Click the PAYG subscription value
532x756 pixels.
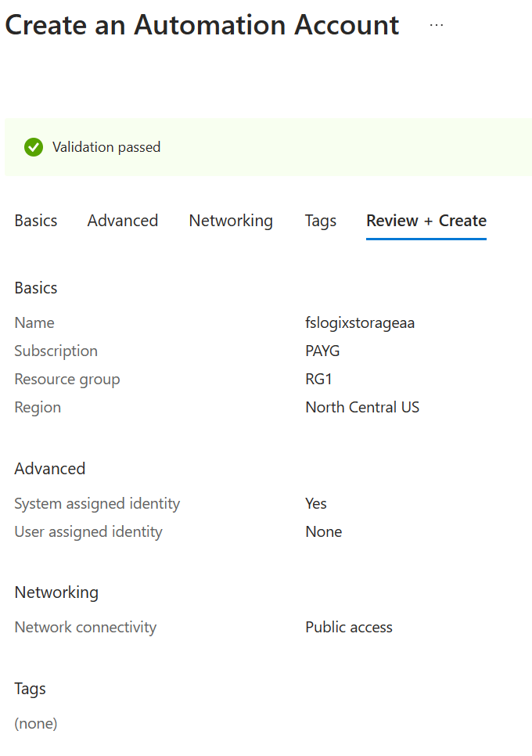(322, 351)
